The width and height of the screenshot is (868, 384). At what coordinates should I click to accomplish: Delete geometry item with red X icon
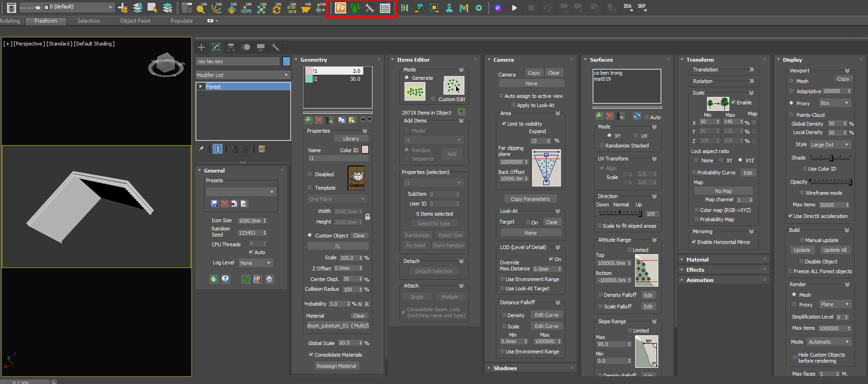(319, 120)
